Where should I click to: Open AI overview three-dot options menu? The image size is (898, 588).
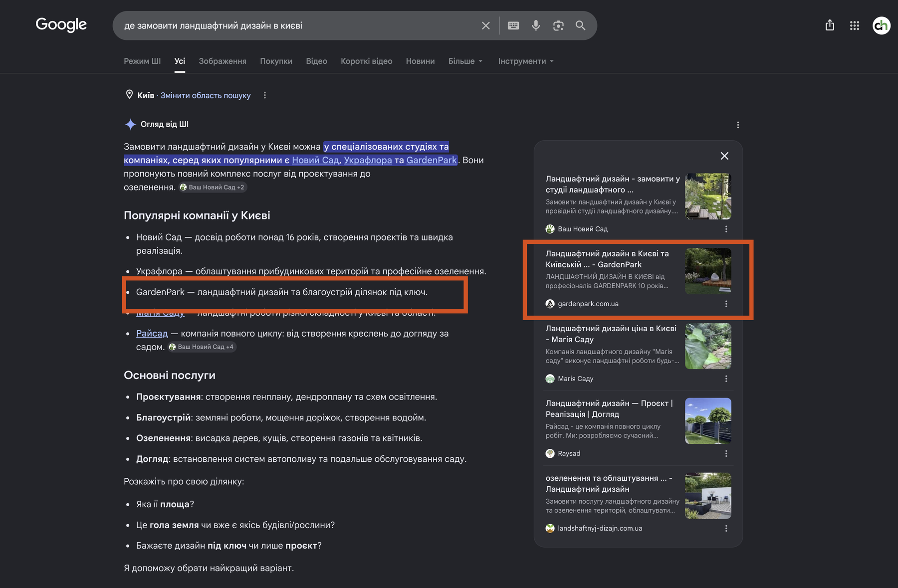click(738, 125)
